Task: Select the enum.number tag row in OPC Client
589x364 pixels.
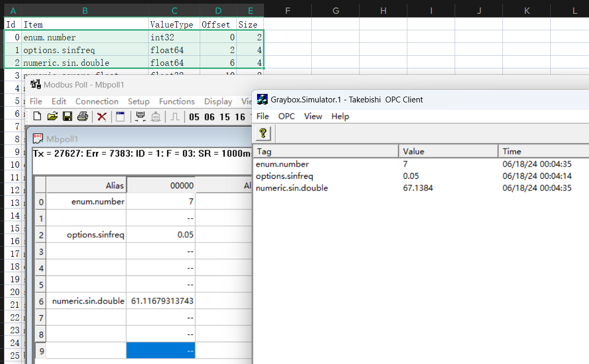Action: (282, 164)
